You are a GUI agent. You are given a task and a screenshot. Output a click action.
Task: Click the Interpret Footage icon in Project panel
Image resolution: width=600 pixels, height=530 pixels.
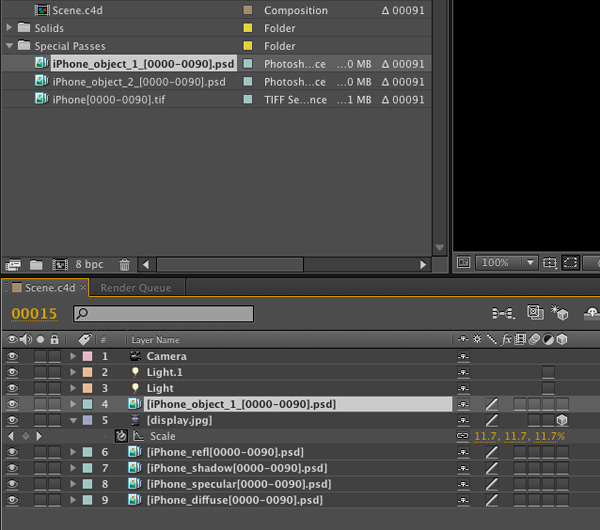coord(13,264)
